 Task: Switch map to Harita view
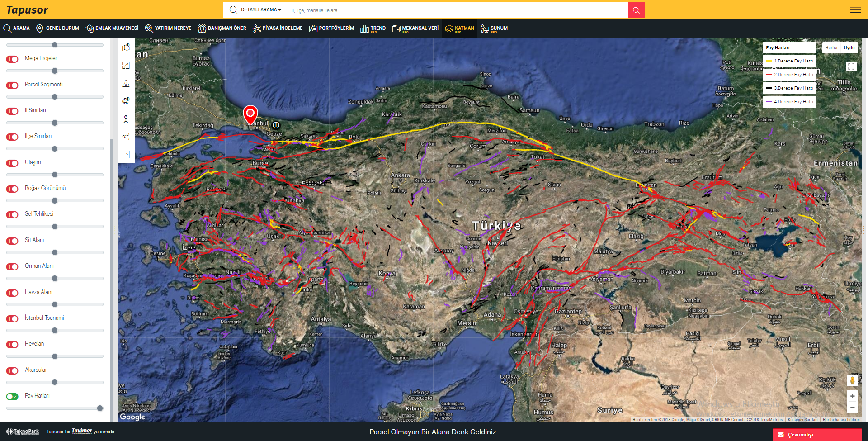pyautogui.click(x=831, y=48)
